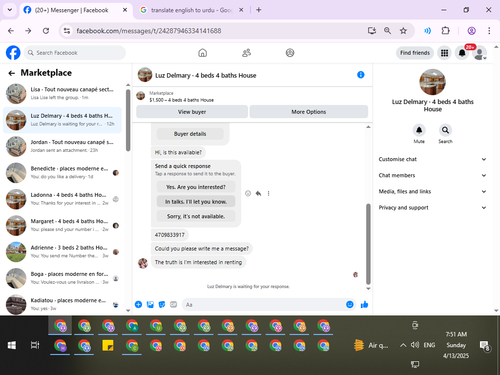This screenshot has width=500, height=375.
Task: Mute the Luz Delmary conversation
Action: coord(419,130)
